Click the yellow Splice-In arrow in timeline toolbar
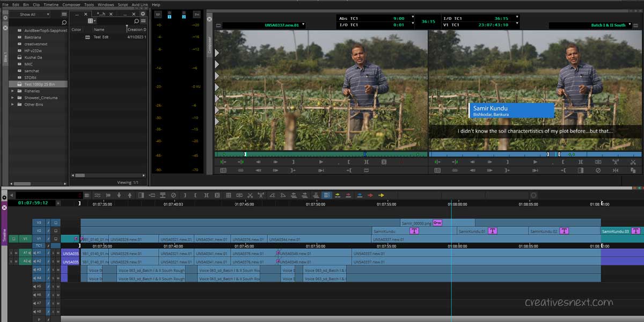 [x=381, y=195]
